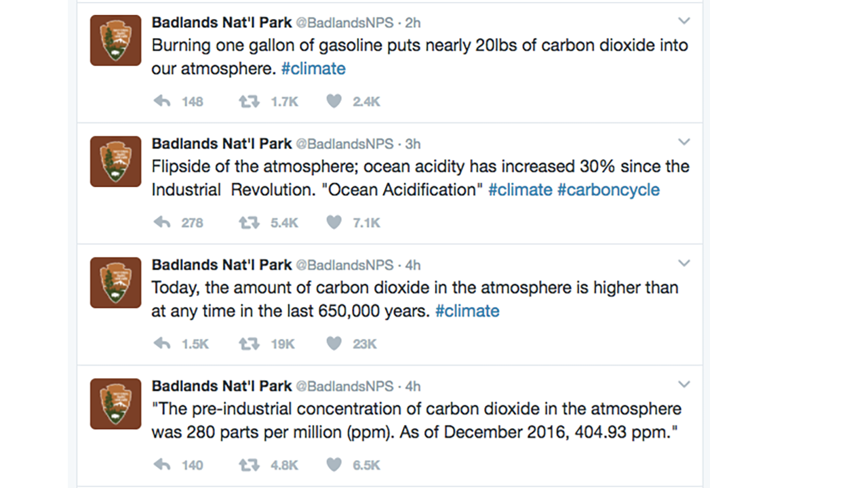Retweet the ocean acidity tweet
The height and width of the screenshot is (488, 868).
tap(248, 222)
